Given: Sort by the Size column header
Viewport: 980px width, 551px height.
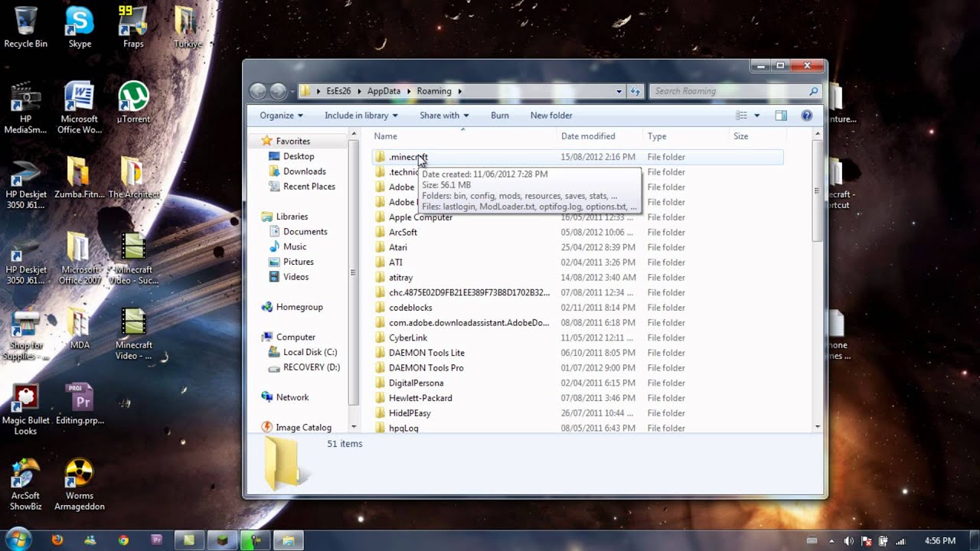Looking at the screenshot, I should click(x=756, y=136).
